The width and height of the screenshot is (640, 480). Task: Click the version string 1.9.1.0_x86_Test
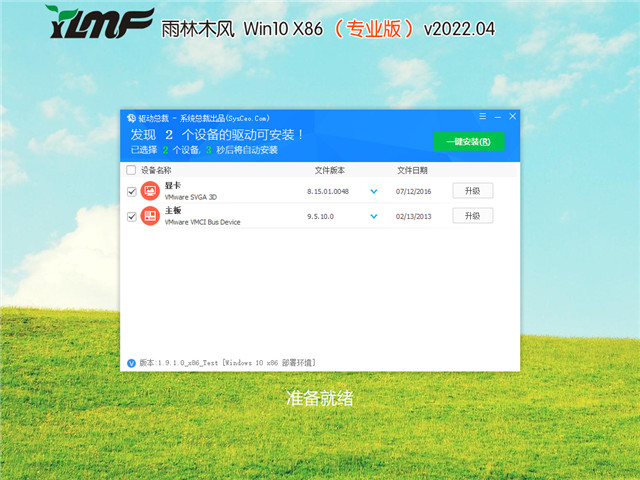[x=187, y=363]
